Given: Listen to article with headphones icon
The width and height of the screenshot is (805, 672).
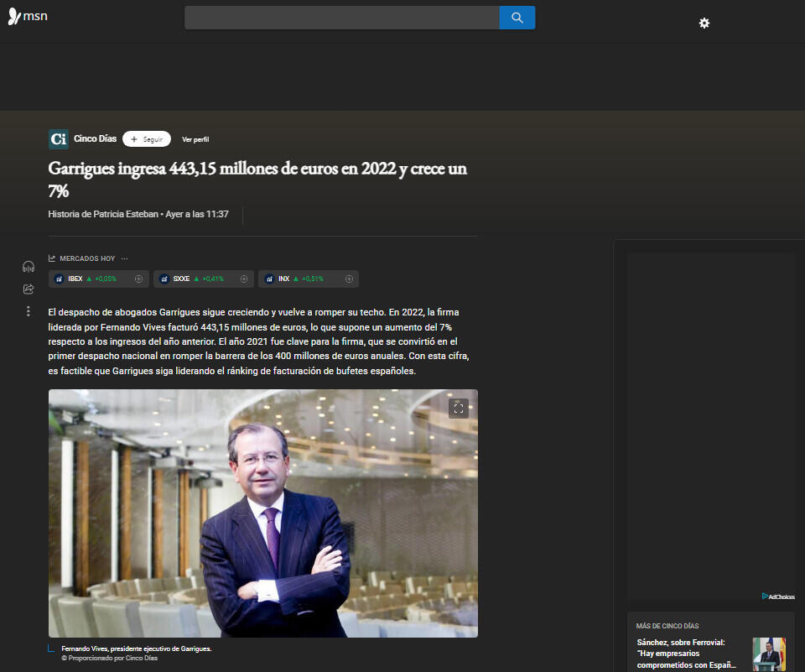Looking at the screenshot, I should click(29, 267).
